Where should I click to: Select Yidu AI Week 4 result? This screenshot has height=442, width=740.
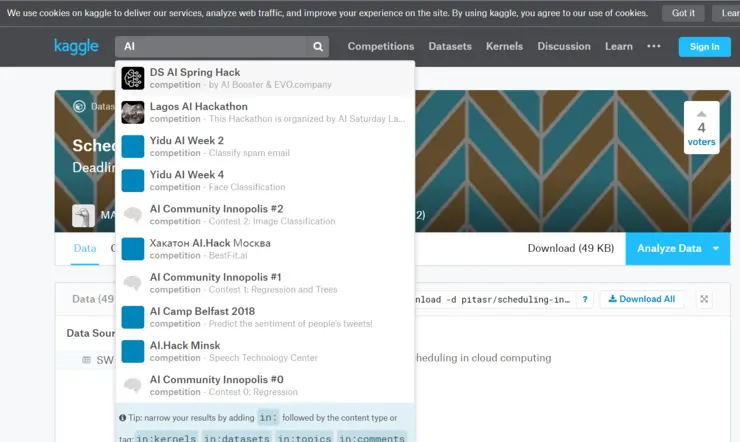[x=265, y=181]
